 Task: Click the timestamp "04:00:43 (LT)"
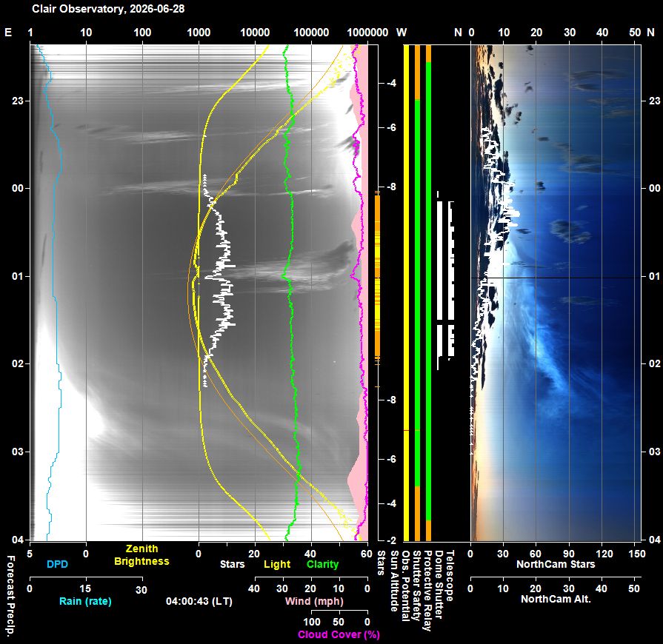[x=199, y=601]
